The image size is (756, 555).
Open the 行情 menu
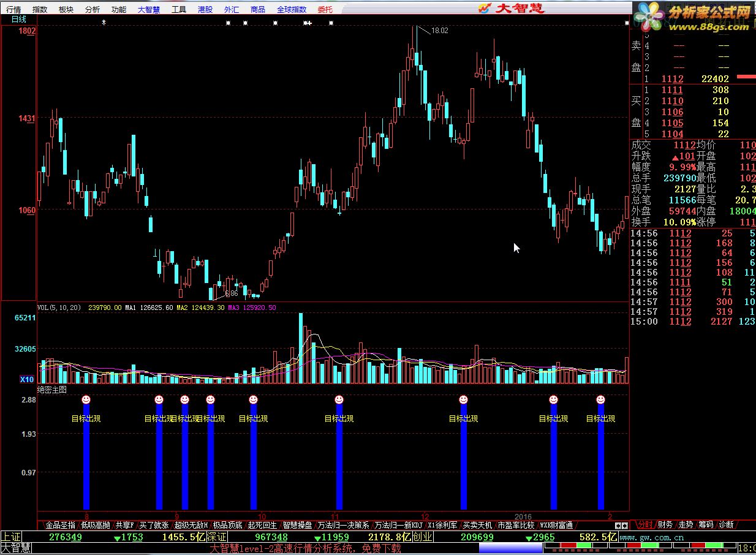(x=13, y=9)
